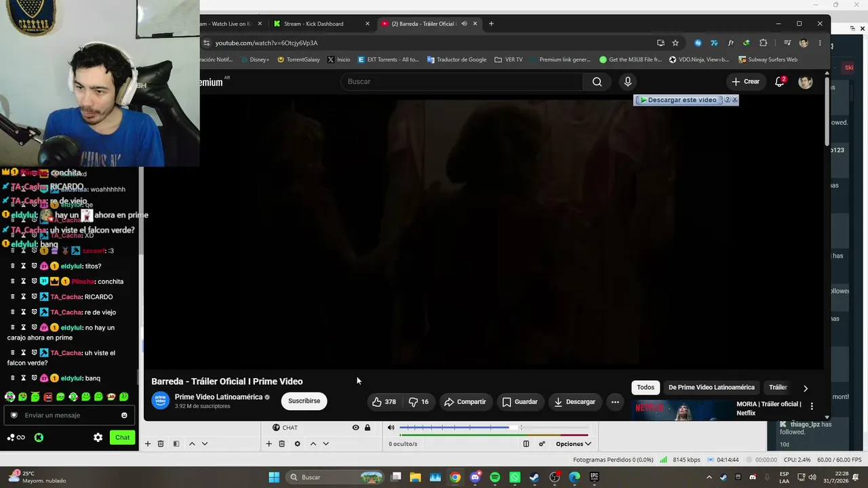Image resolution: width=868 pixels, height=488 pixels.
Task: Switch audio mixer layout icon
Action: pos(526,444)
